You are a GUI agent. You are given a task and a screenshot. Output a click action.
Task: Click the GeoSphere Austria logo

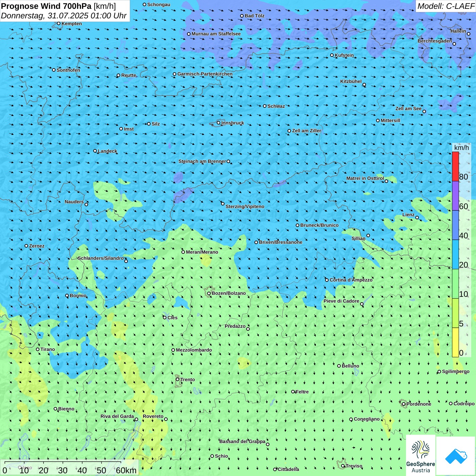click(x=421, y=456)
